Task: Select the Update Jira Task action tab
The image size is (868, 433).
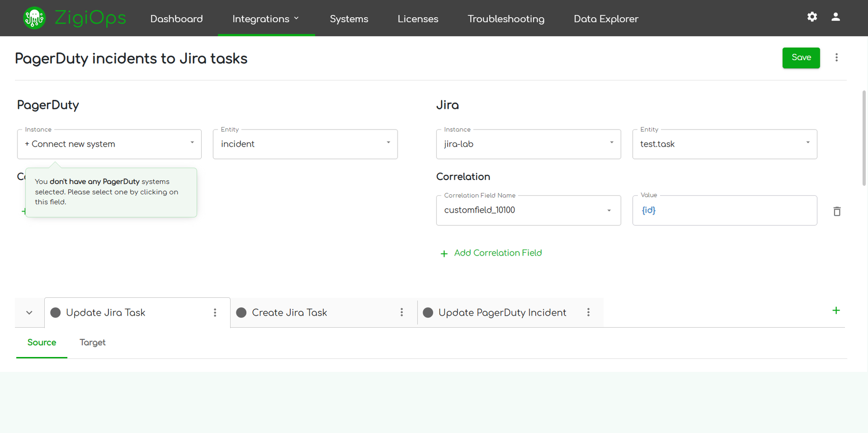Action: coord(137,313)
